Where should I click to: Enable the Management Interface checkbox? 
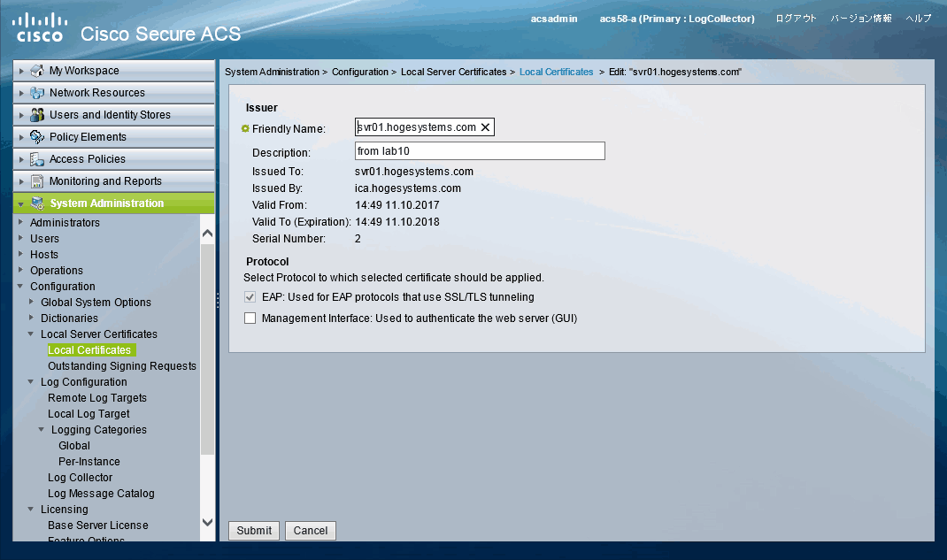250,318
